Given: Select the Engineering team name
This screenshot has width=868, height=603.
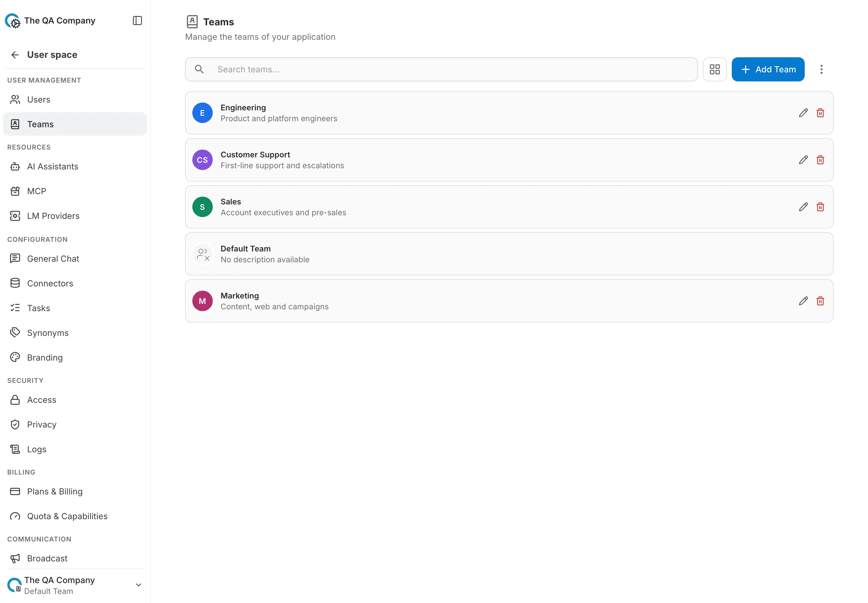Looking at the screenshot, I should [x=243, y=108].
